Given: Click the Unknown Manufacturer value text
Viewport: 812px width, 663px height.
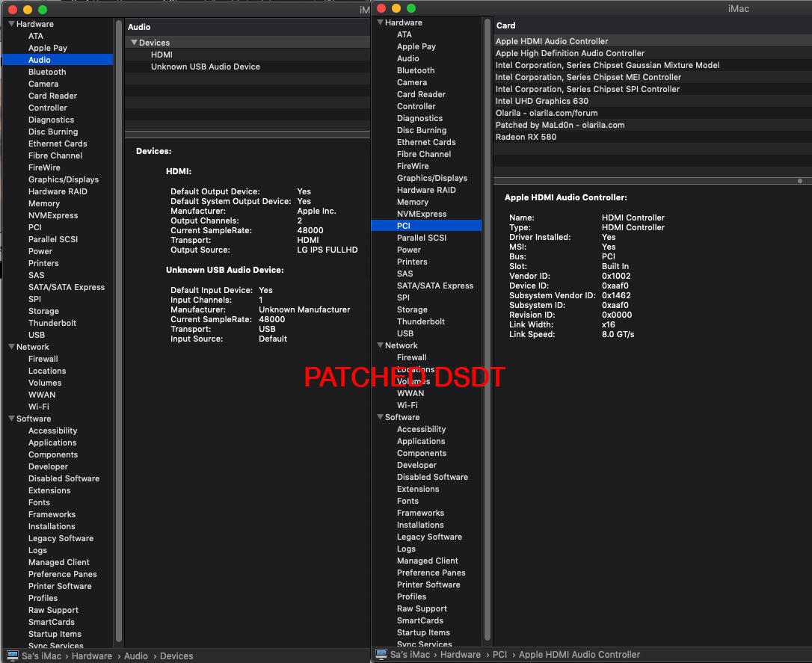Looking at the screenshot, I should pyautogui.click(x=304, y=309).
